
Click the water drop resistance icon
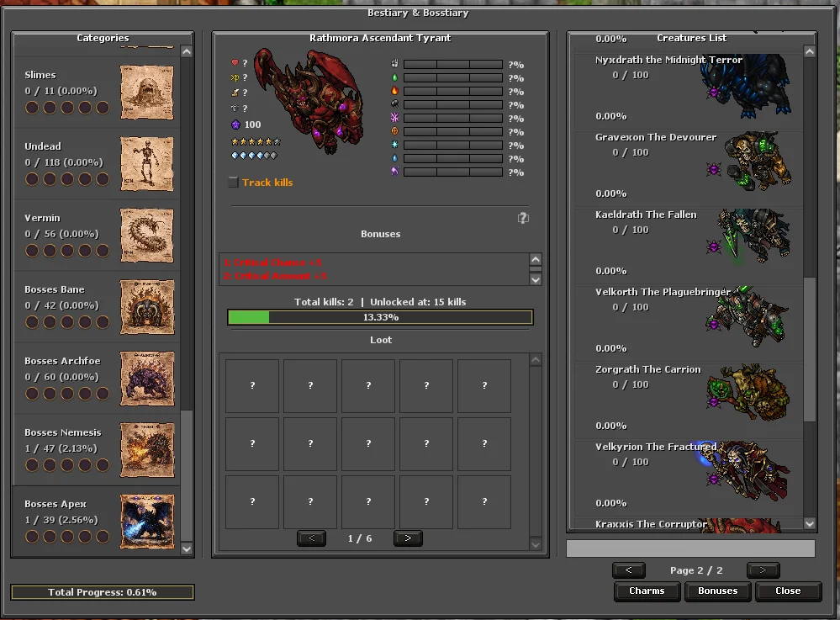pyautogui.click(x=395, y=158)
